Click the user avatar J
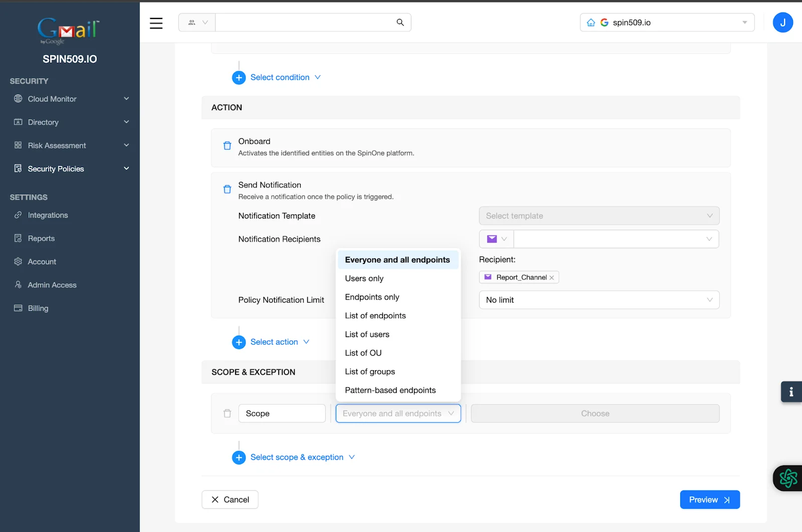The height and width of the screenshot is (532, 802). (782, 23)
